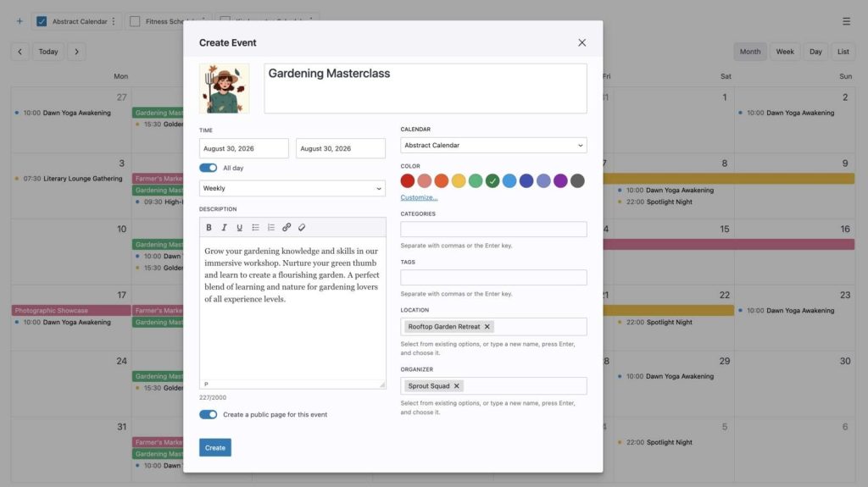
Task: Change the event image thumbnail
Action: click(224, 89)
